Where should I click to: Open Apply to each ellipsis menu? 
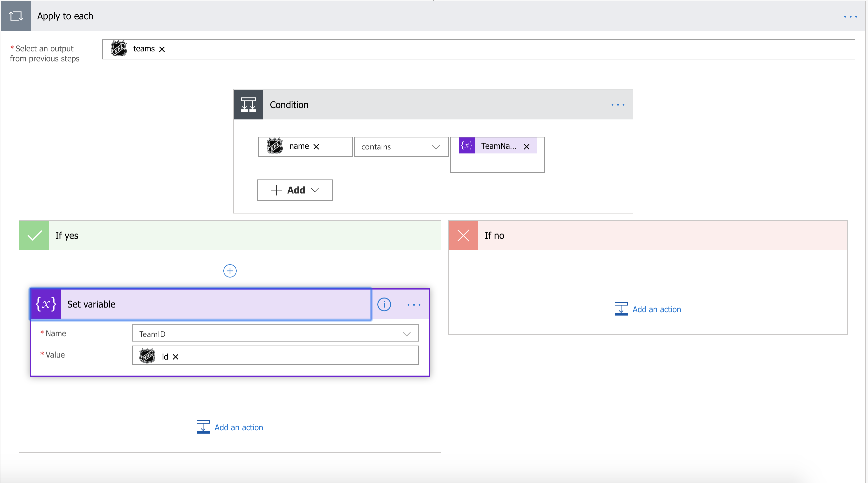850,17
